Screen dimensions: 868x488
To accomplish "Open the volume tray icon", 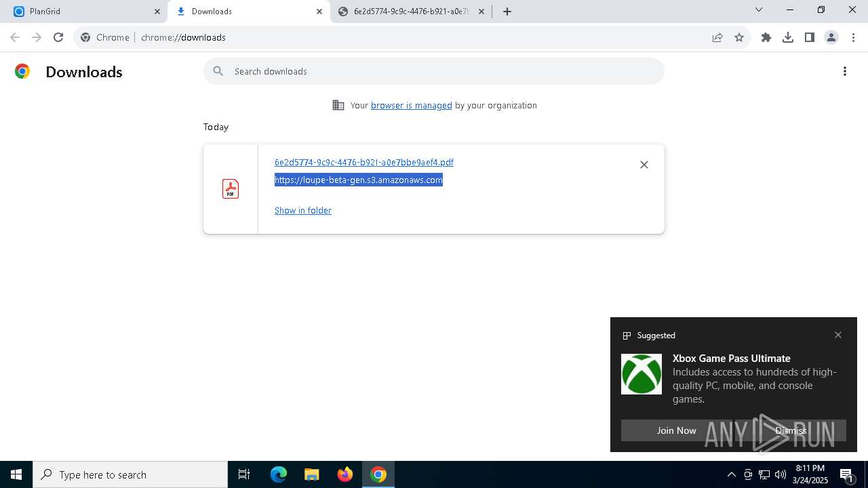I will click(x=780, y=474).
